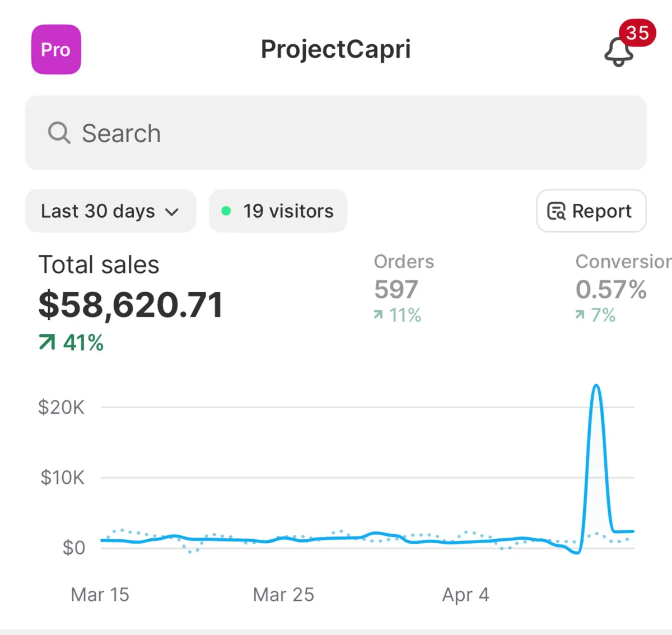Tap the green 41% sales increase arrow
Viewport: 672px width, 635px height.
(x=47, y=342)
